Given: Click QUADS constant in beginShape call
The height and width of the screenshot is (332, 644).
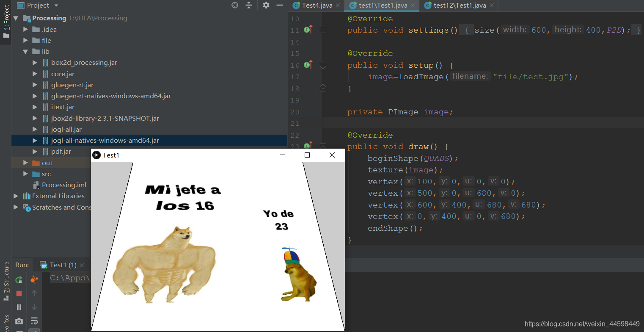Looking at the screenshot, I should click(x=436, y=158).
